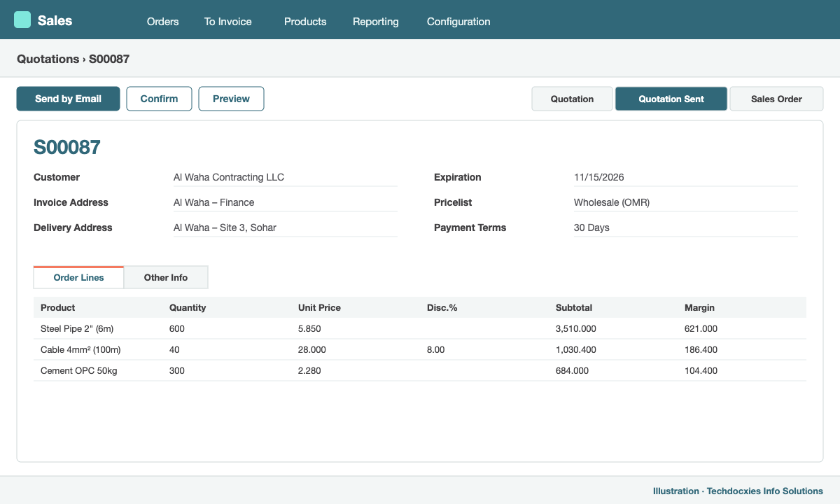
Task: Edit the Delivery Address field
Action: tap(286, 227)
